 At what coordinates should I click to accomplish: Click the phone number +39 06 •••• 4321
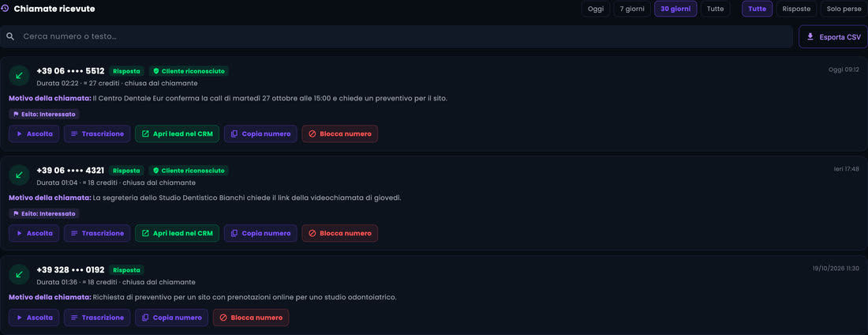(x=70, y=171)
